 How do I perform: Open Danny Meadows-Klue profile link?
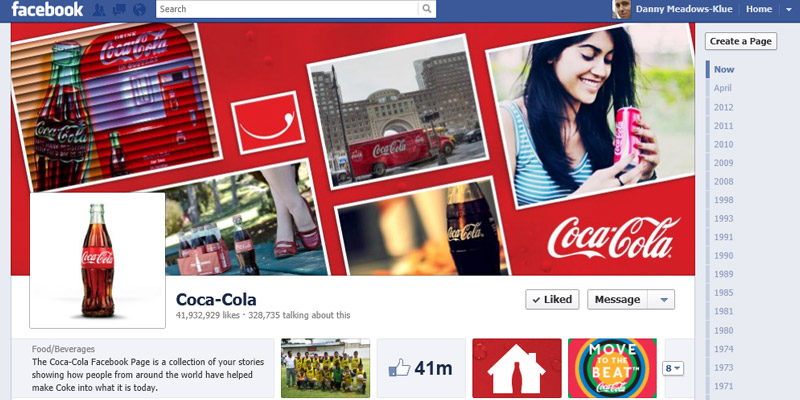point(684,9)
